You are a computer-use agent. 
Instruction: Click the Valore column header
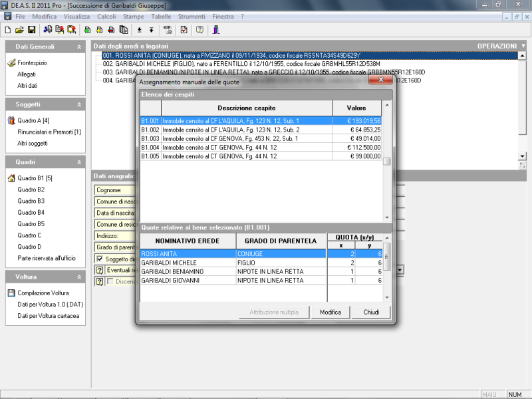[x=356, y=108]
